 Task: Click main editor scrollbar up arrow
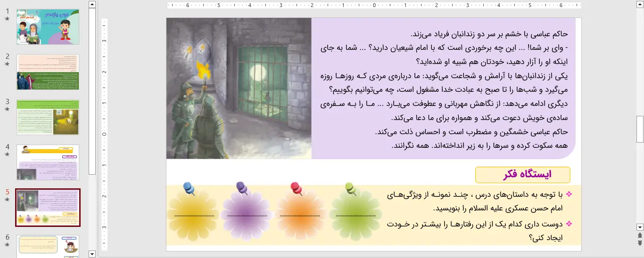pos(640,4)
